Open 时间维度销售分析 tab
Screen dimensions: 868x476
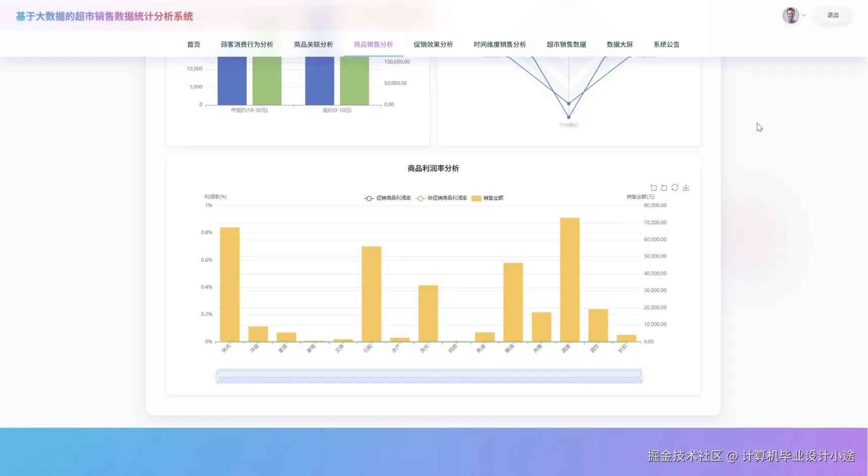(x=500, y=44)
